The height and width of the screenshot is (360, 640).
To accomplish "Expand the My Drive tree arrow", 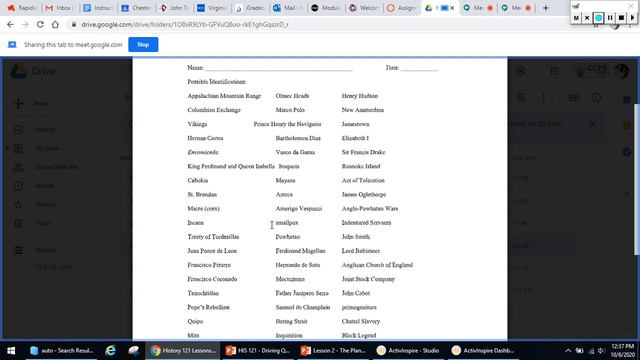I will pyautogui.click(x=7, y=149).
